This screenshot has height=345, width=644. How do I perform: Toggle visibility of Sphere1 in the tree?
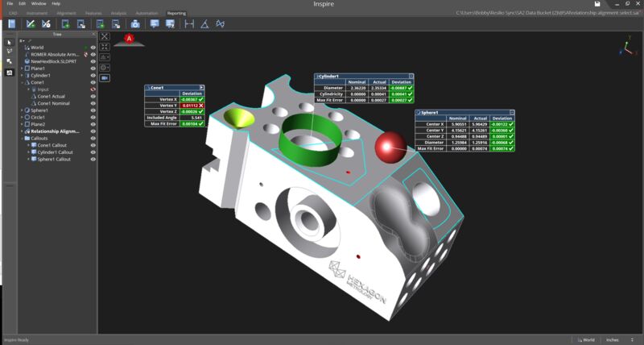pyautogui.click(x=93, y=110)
